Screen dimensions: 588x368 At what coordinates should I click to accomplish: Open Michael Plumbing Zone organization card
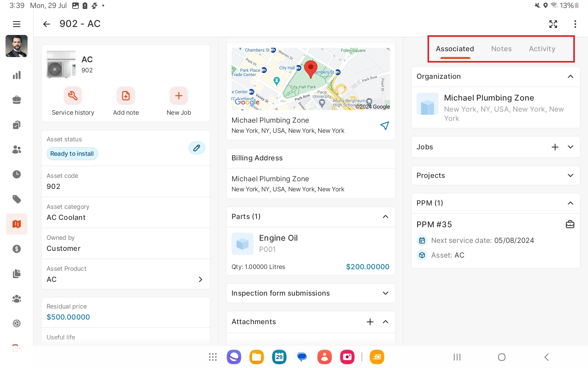(x=495, y=107)
